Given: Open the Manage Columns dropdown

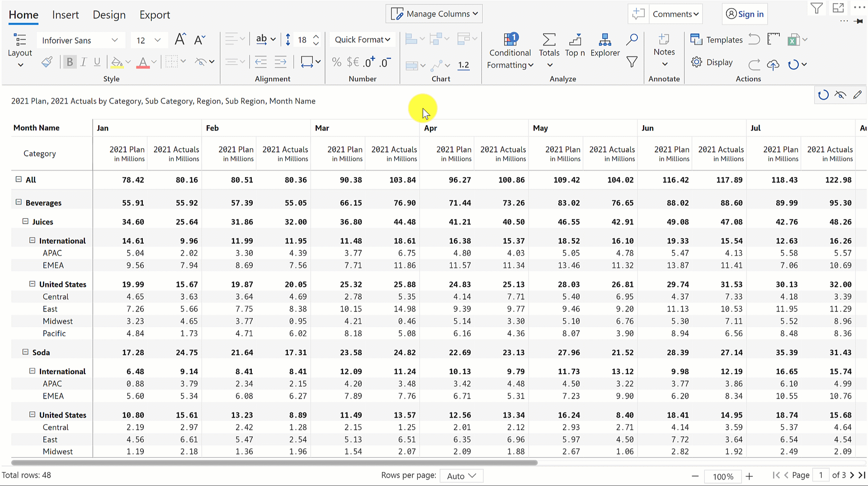Looking at the screenshot, I should click(x=434, y=14).
